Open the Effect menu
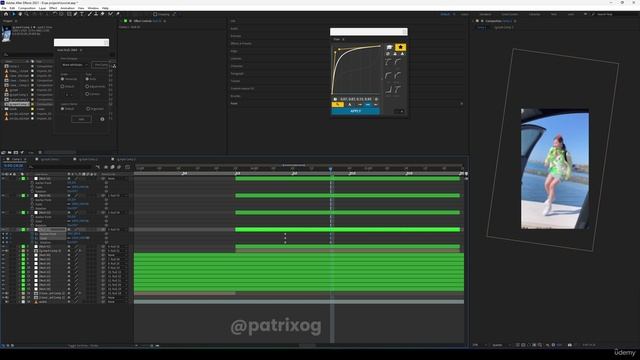Image resolution: width=640 pixels, height=360 pixels. [53, 8]
